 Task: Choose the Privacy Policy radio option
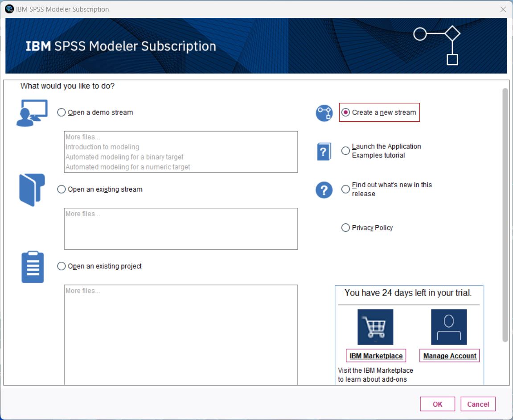click(x=345, y=228)
